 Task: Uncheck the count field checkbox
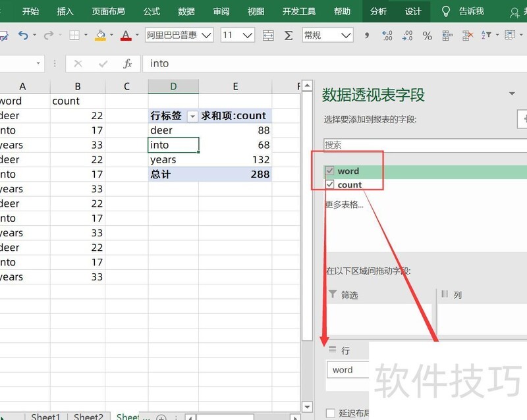coord(330,185)
